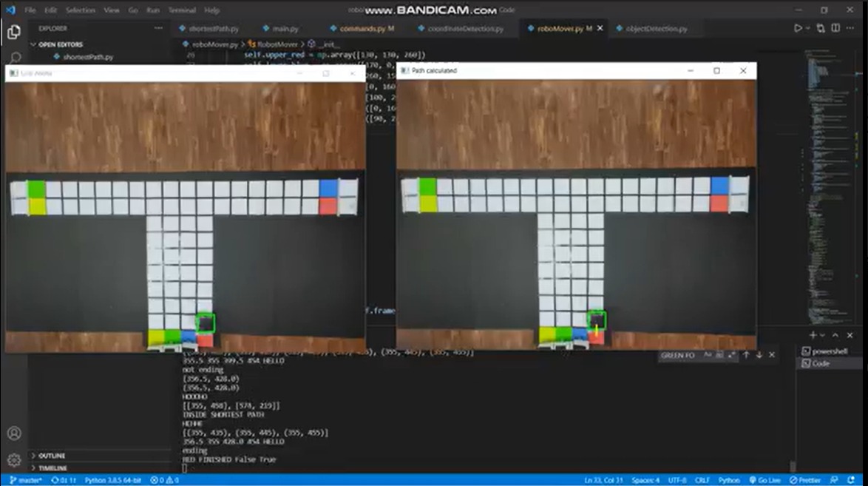Viewport: 868px width, 486px height.
Task: Open the Accounts icon in activity bar
Action: click(x=13, y=433)
